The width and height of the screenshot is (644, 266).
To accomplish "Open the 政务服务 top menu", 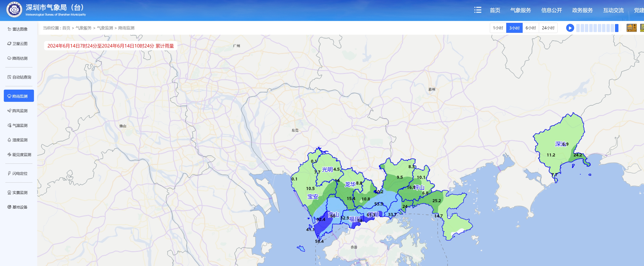I will coord(582,10).
